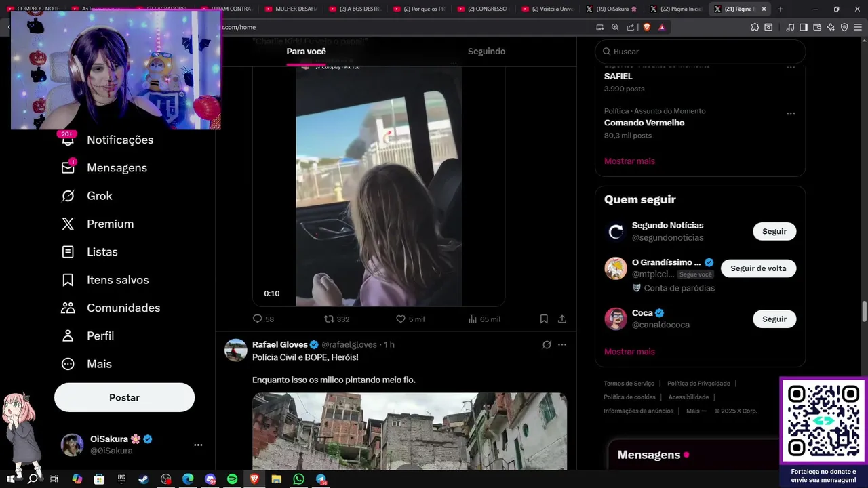Open the Premium page

pyautogui.click(x=98, y=224)
